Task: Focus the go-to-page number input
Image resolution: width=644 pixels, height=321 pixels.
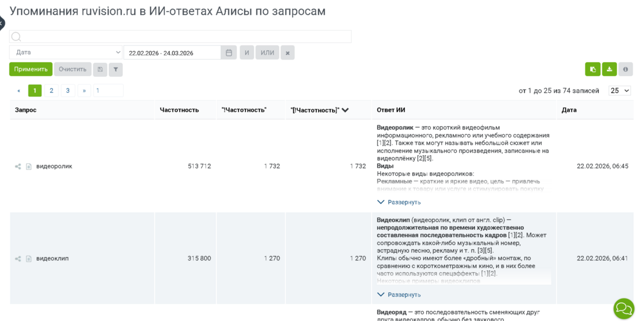Action: 108,91
